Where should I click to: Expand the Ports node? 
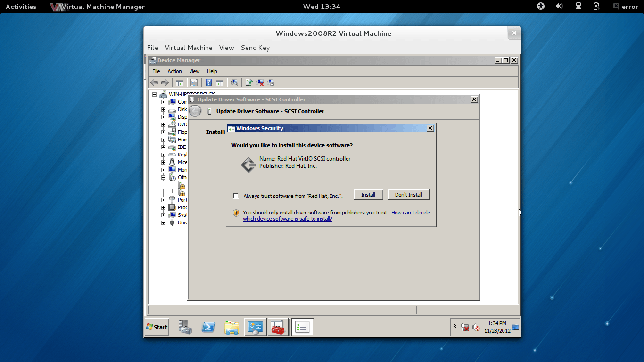tap(164, 200)
